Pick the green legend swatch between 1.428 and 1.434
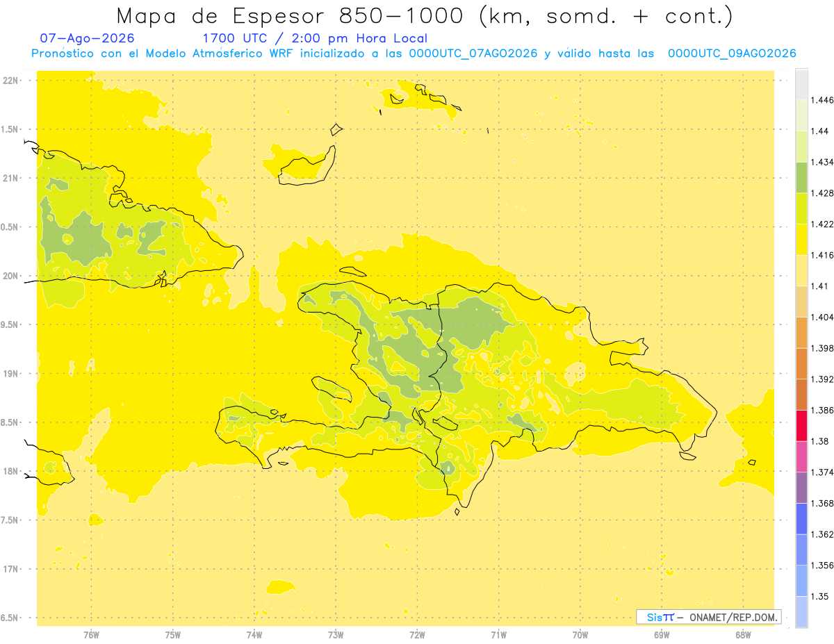This screenshot has width=834, height=644. click(801, 177)
